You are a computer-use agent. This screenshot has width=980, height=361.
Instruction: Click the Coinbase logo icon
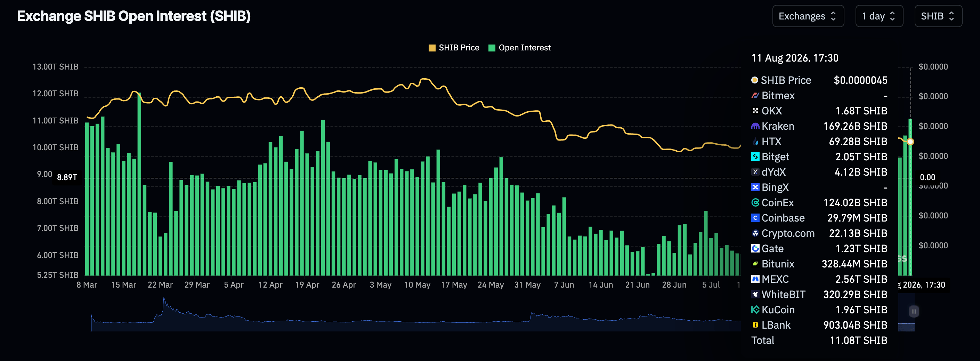coord(755,218)
